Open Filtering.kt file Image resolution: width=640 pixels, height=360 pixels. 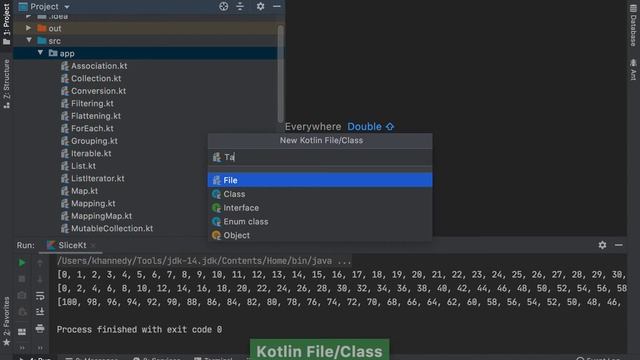[92, 104]
